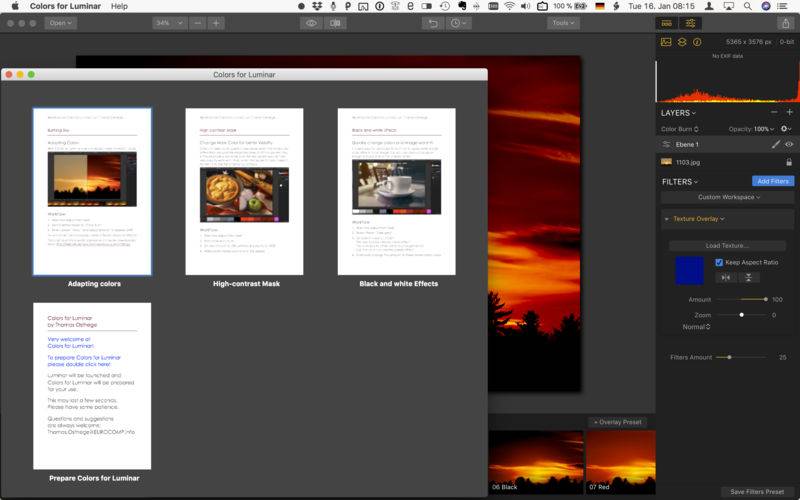Show the layers panel stack icon
Screen dimensions: 800x500
point(682,42)
